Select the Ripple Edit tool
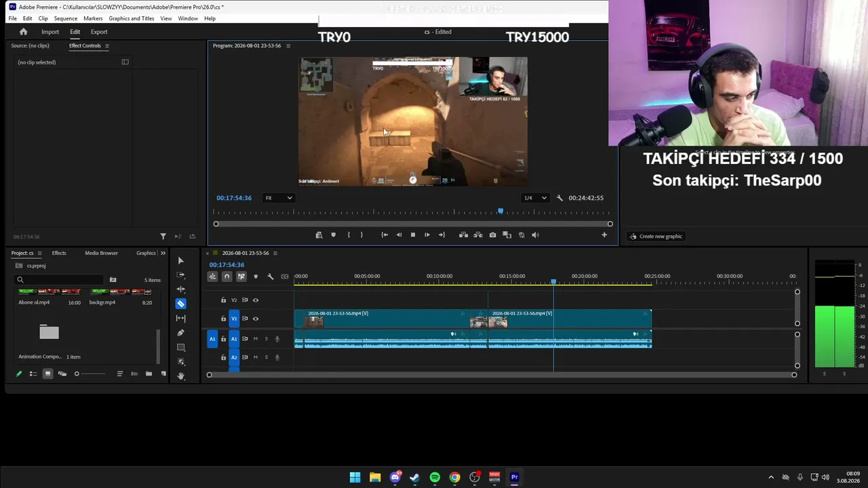 pyautogui.click(x=180, y=289)
